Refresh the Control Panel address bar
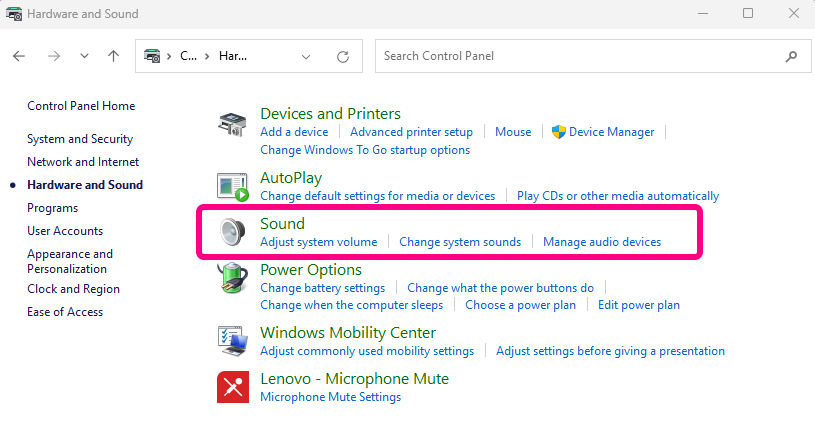 click(x=343, y=56)
